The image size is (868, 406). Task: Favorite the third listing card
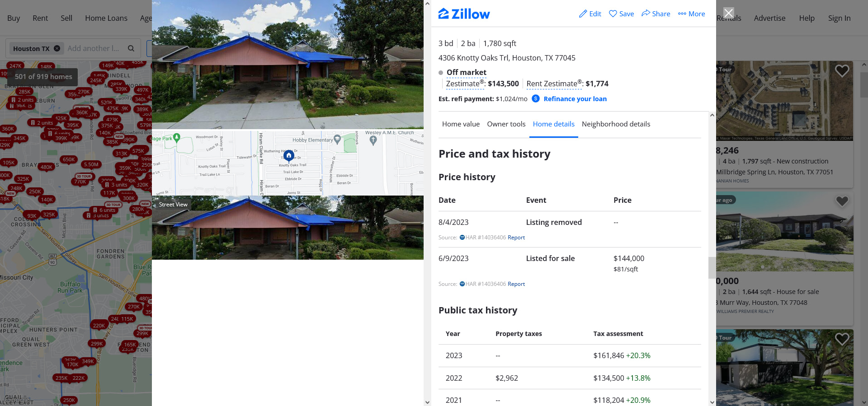click(842, 339)
